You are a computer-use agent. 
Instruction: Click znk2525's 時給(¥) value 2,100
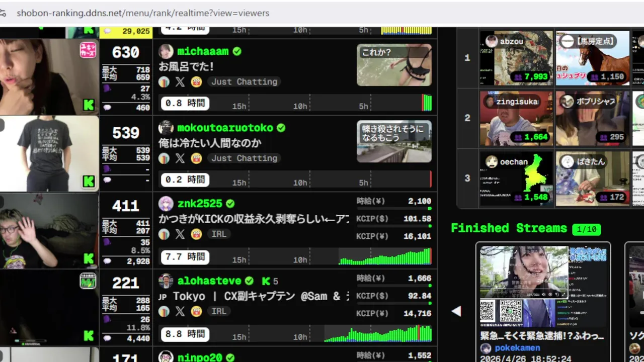tap(419, 201)
